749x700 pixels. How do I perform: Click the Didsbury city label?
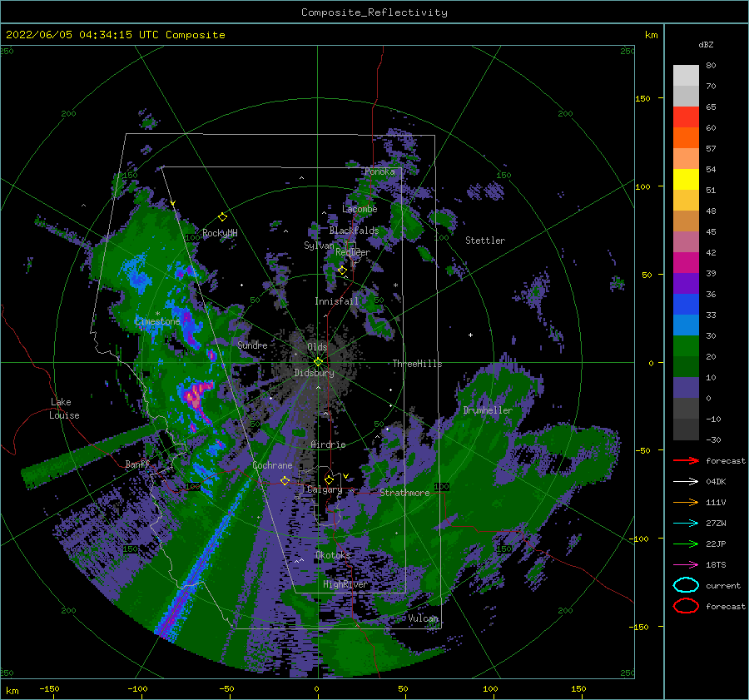coord(314,373)
